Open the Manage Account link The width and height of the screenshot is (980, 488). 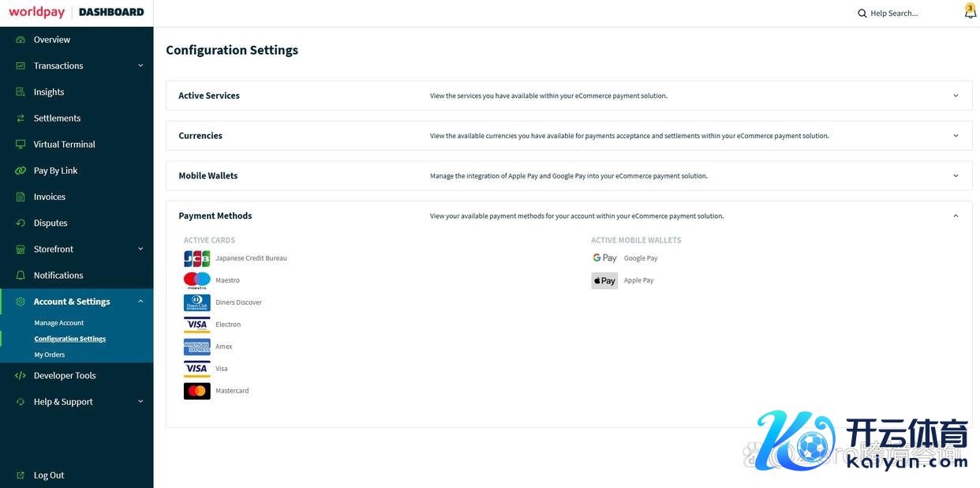click(59, 323)
